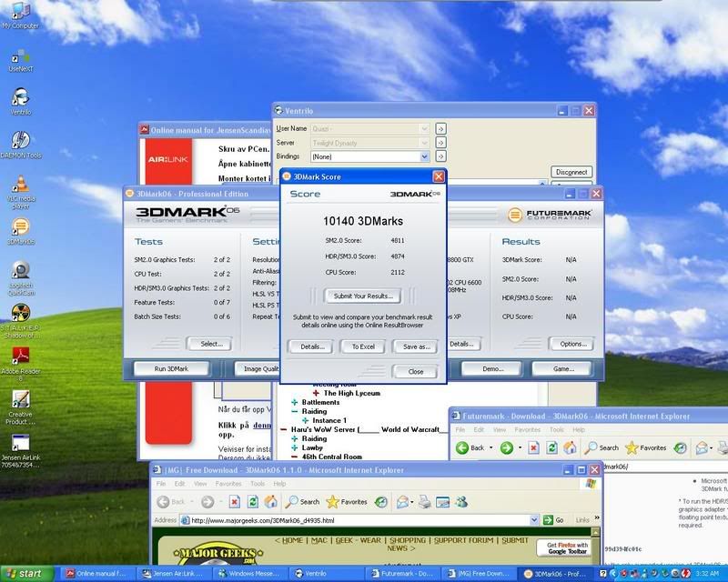The image size is (728, 582).
Task: Collapse Haru's WoW Server node
Action: tap(284, 430)
